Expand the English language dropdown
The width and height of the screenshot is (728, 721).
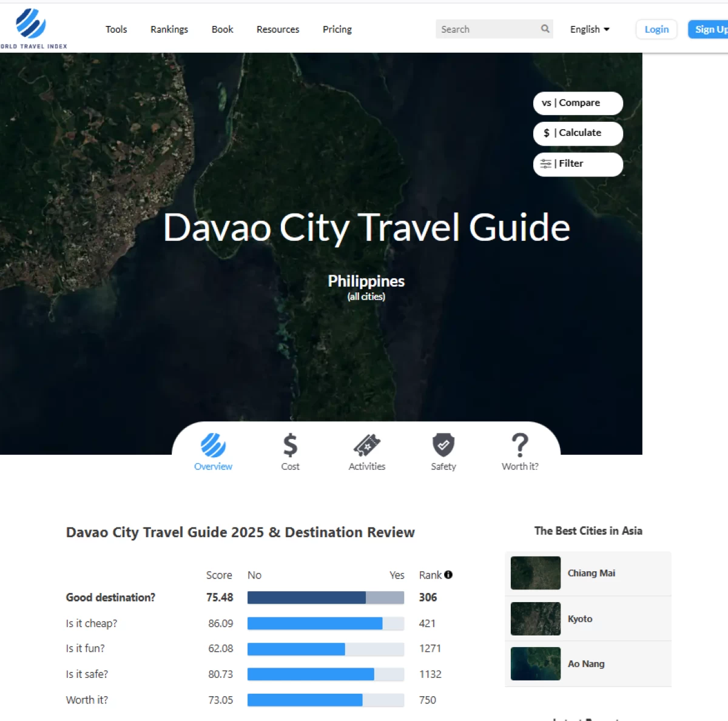(590, 29)
